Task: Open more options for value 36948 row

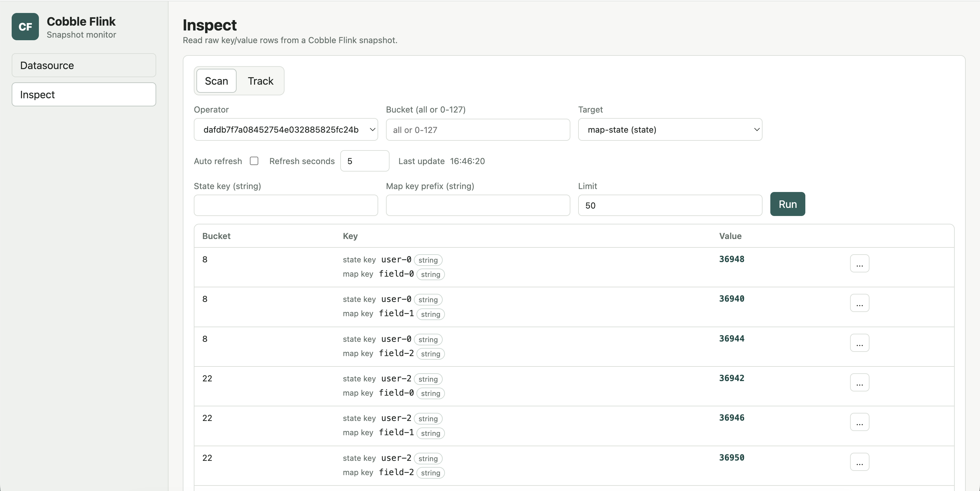Action: pos(859,263)
